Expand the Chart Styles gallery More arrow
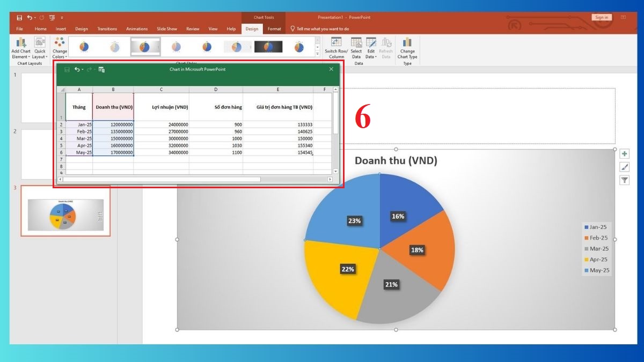Viewport: 644px width, 362px height. click(x=317, y=53)
